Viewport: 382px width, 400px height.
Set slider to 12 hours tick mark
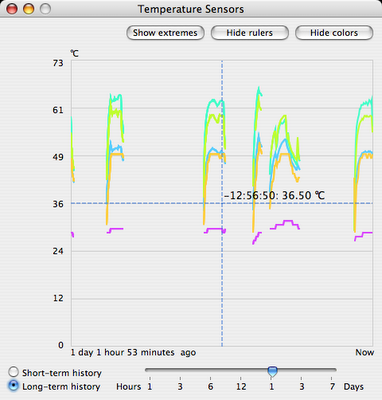click(x=241, y=379)
